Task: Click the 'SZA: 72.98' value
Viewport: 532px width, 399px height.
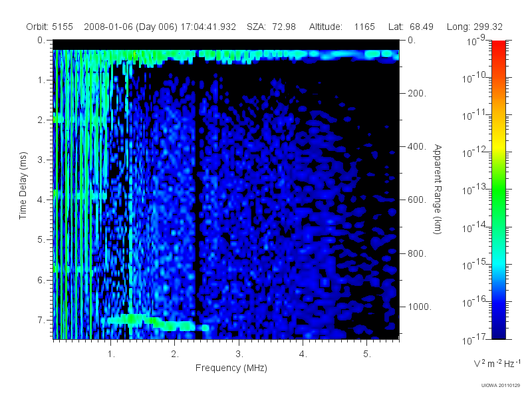Action: pos(271,27)
